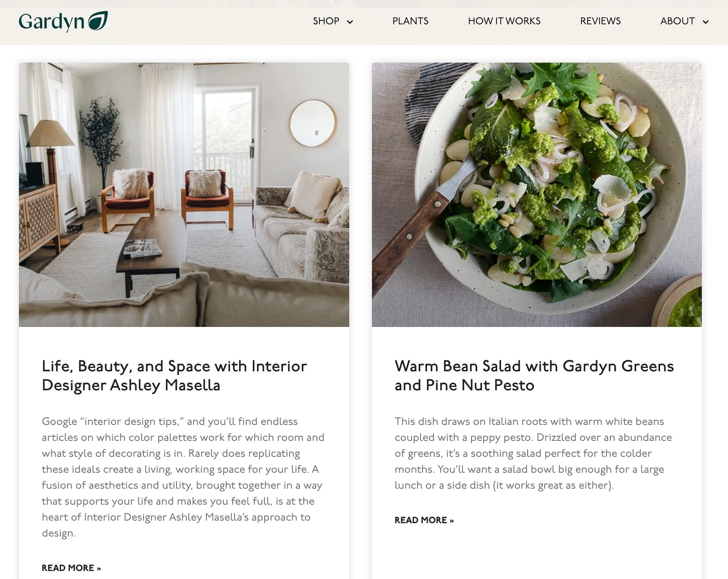Click READ MORE under Ashley Masella article
Screen dimensions: 728x579
(x=71, y=568)
